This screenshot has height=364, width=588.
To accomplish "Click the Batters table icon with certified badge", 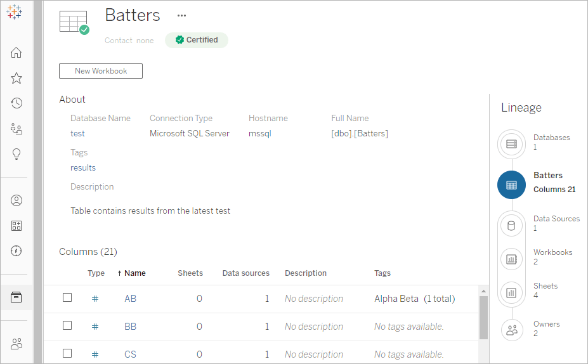I will (x=74, y=22).
